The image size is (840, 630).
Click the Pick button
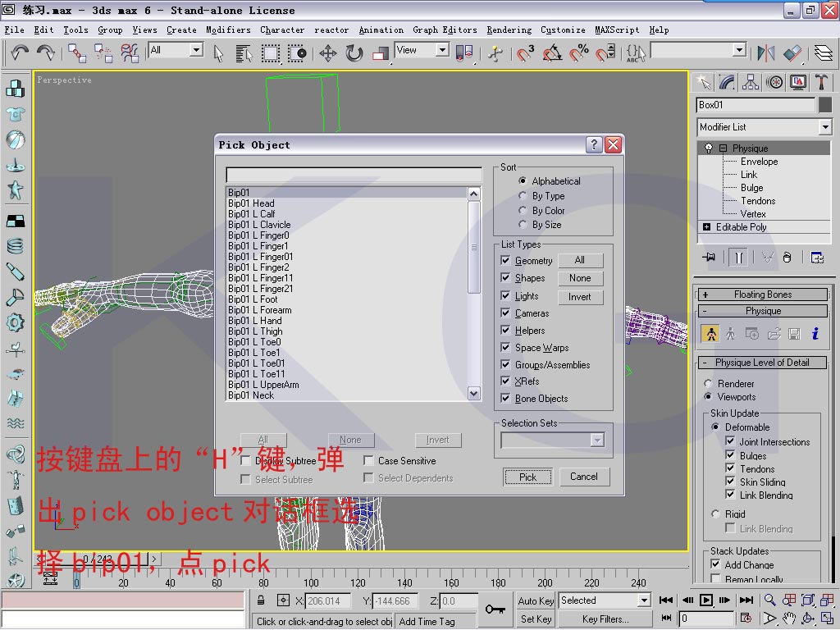527,477
